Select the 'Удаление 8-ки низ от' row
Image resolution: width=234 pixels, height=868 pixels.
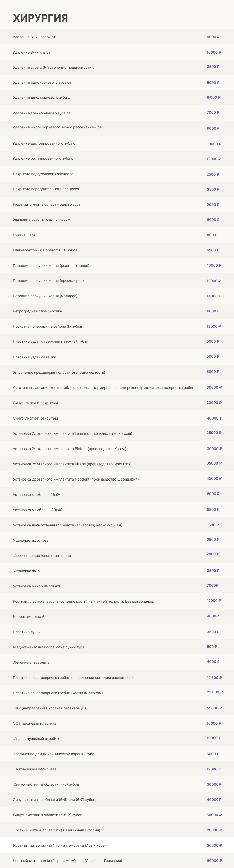31,53
